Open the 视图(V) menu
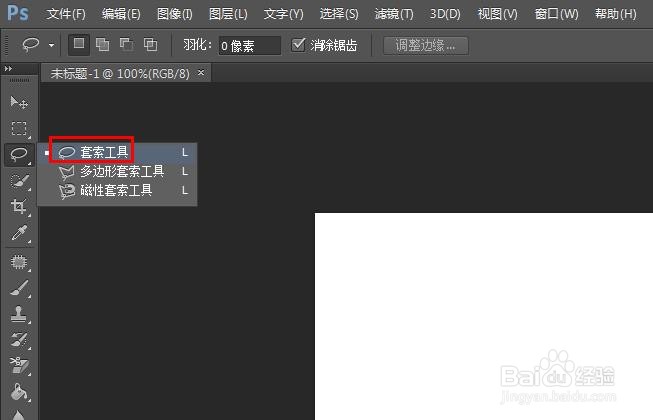Image resolution: width=653 pixels, height=420 pixels. coord(498,14)
